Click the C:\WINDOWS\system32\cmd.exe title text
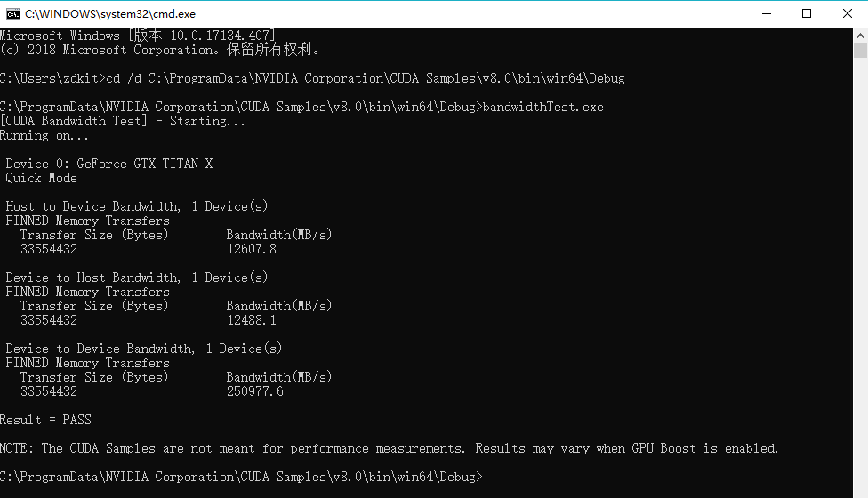 pos(110,14)
